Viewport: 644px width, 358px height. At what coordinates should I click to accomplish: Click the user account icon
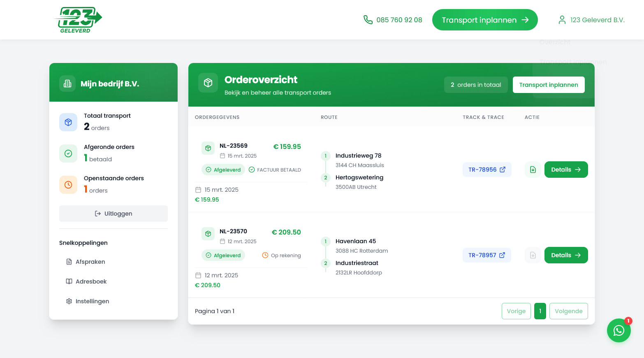pyautogui.click(x=562, y=20)
